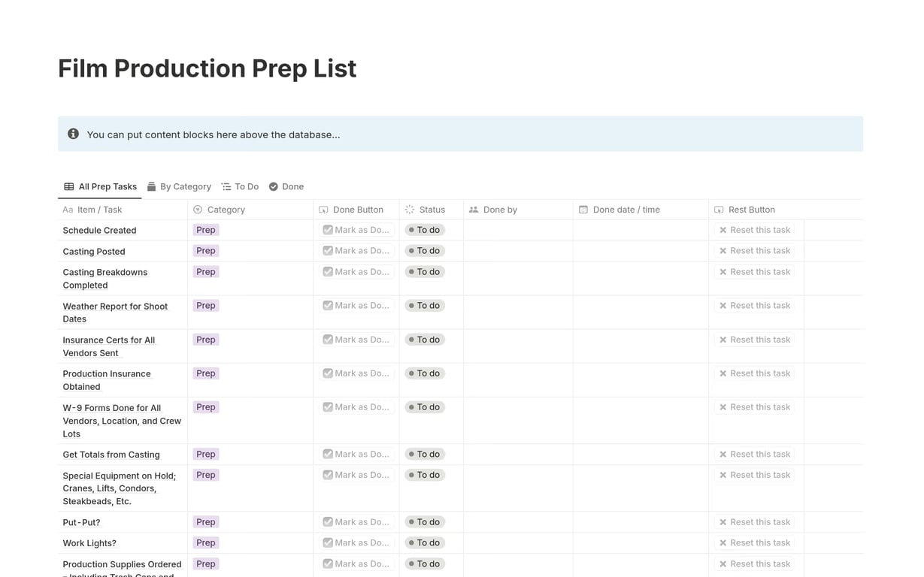Click the Status column spinner icon

point(410,210)
